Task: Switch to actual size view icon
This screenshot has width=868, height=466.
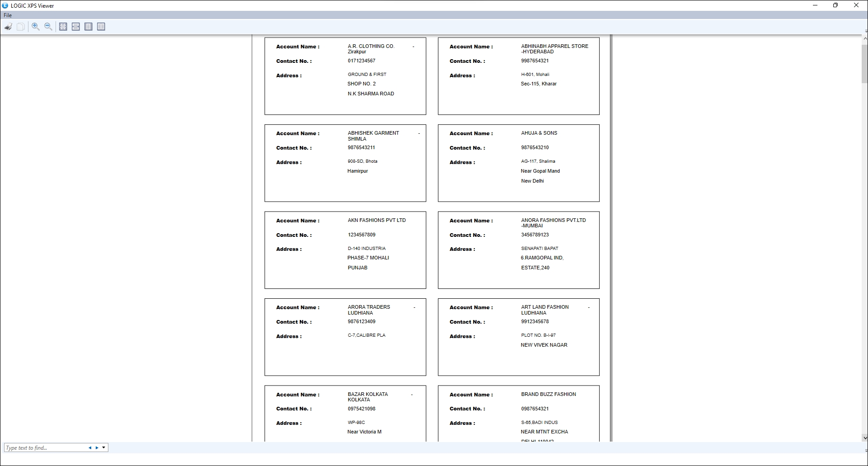Action: click(x=63, y=27)
